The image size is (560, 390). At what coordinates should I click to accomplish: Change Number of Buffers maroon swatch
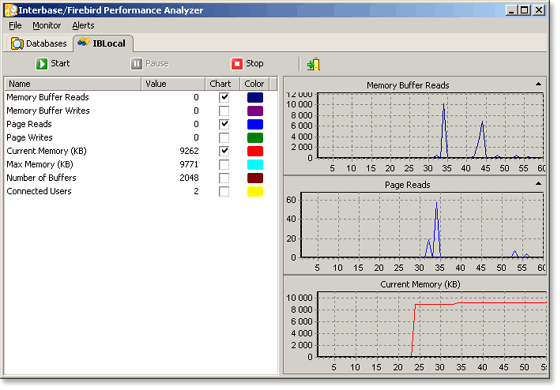point(255,178)
